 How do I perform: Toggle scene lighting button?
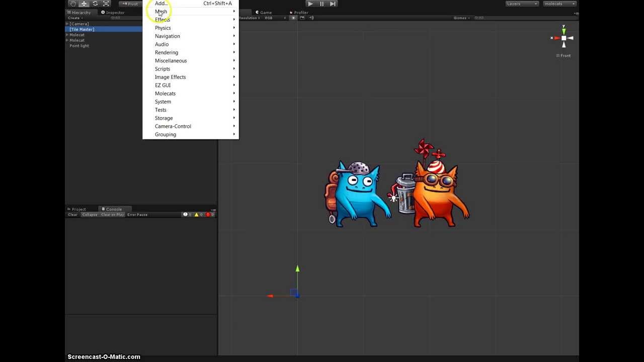pyautogui.click(x=293, y=18)
